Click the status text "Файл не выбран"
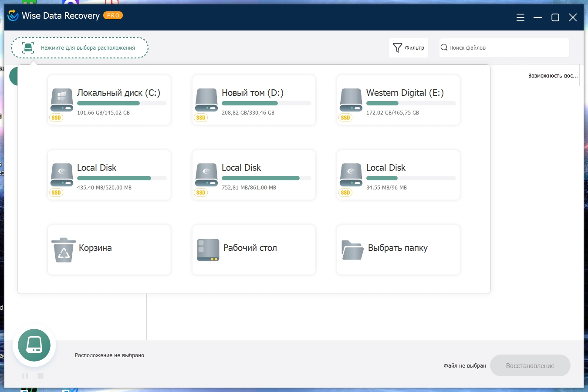 465,366
